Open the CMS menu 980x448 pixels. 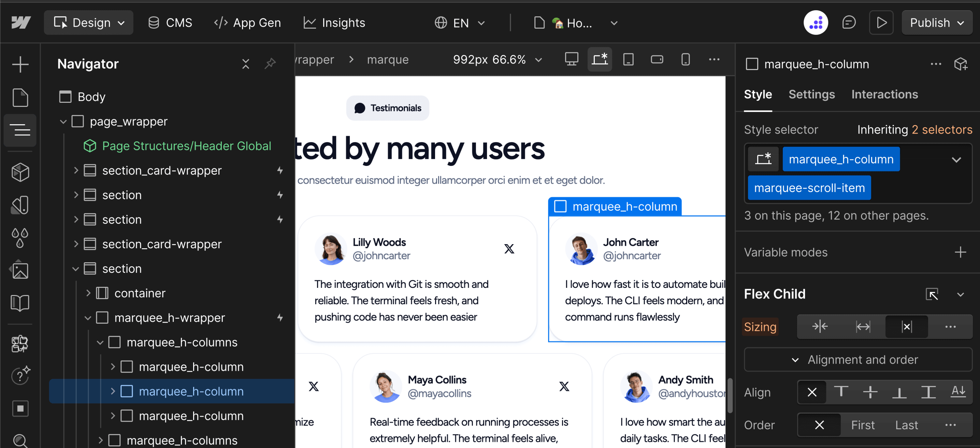coord(170,23)
